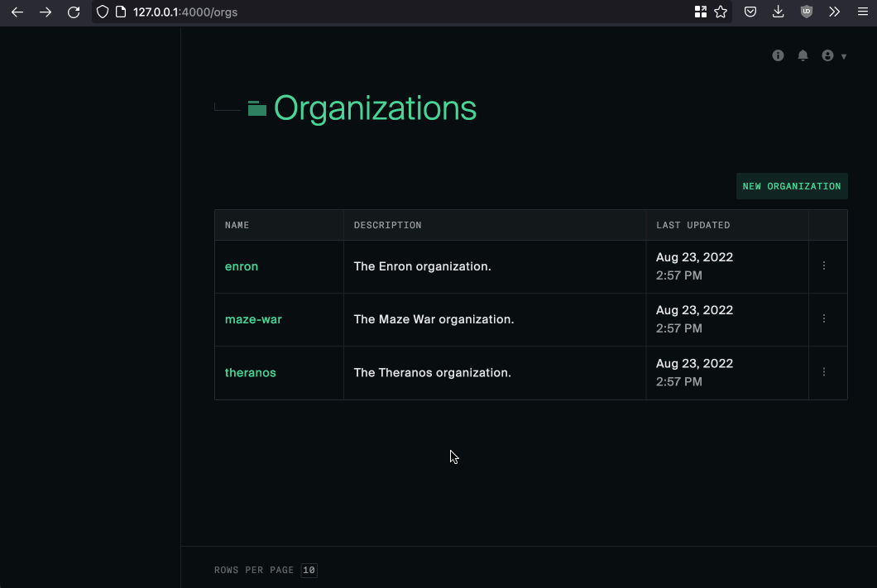
Task: Open uBlock Origin extension icon
Action: pos(807,12)
